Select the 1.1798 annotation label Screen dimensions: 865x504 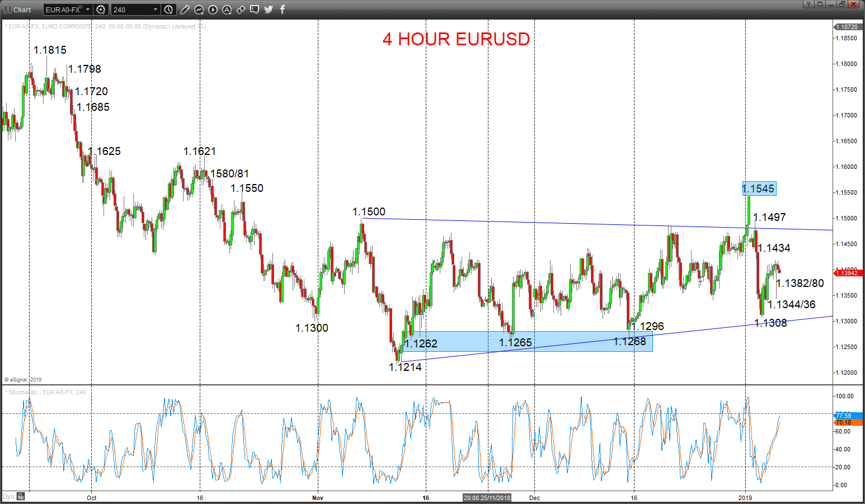coord(85,69)
